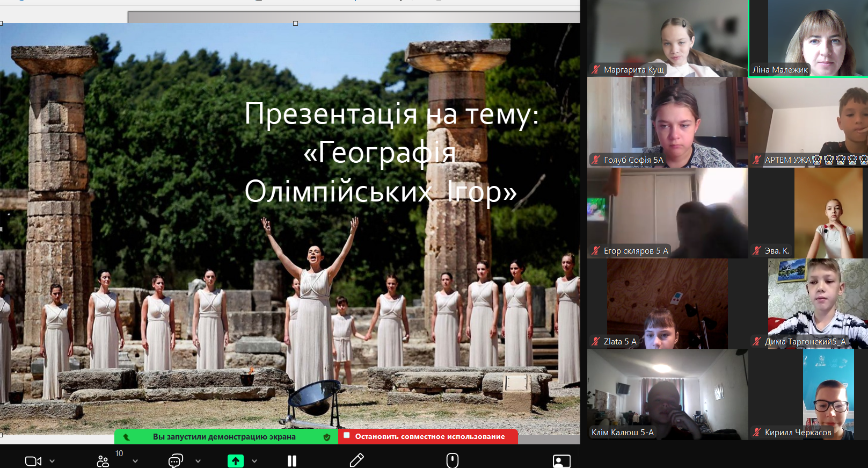
Task: Select Голуб Софія 5А video tile
Action: click(x=667, y=123)
